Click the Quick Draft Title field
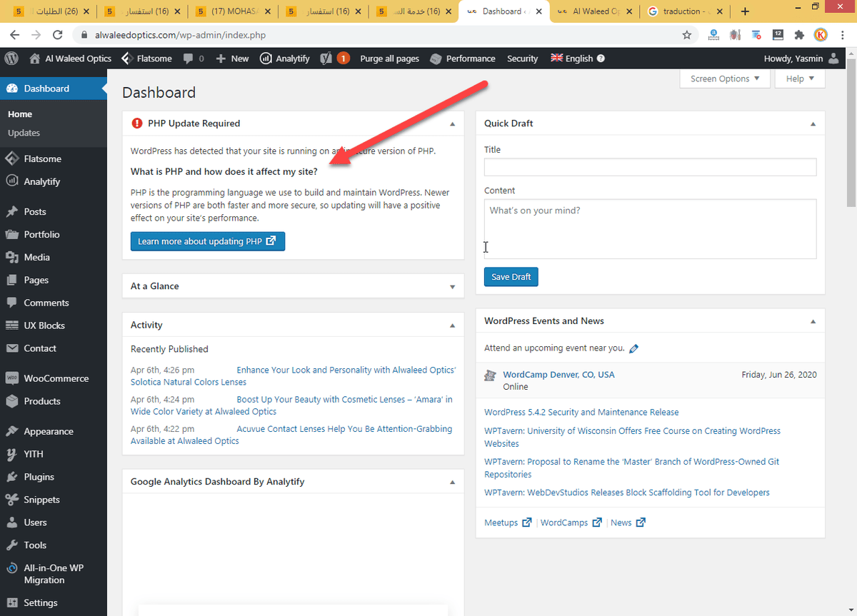 (x=650, y=167)
